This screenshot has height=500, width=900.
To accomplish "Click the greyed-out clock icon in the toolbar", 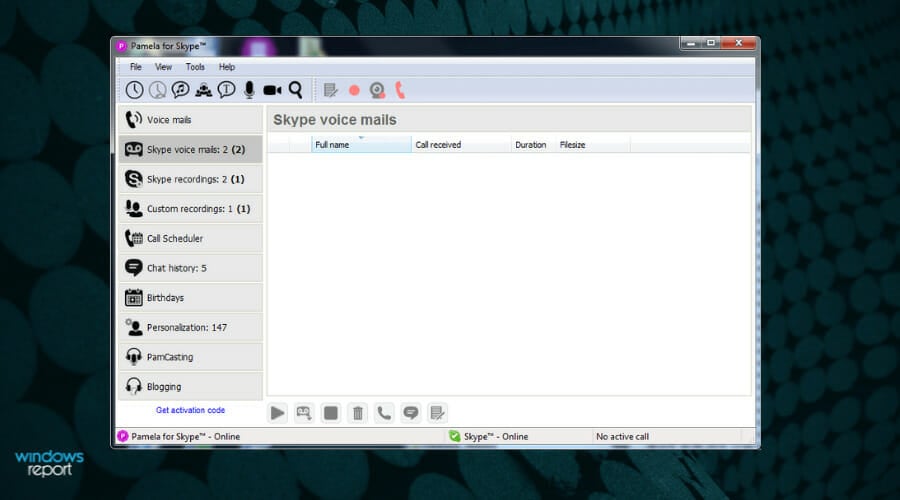I will tap(157, 90).
